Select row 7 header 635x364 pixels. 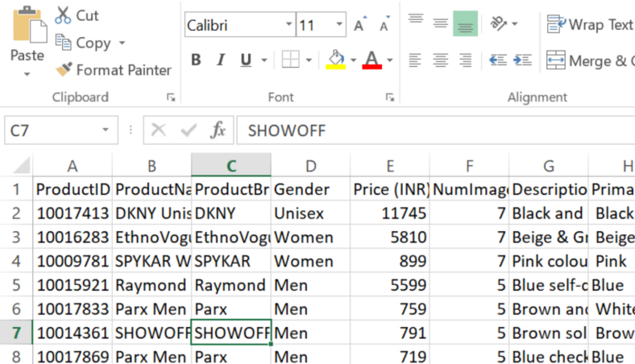point(16,333)
